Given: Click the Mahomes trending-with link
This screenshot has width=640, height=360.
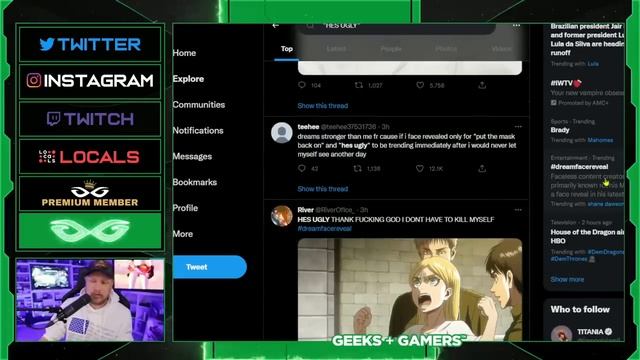Looking at the screenshot, I should tap(600, 140).
